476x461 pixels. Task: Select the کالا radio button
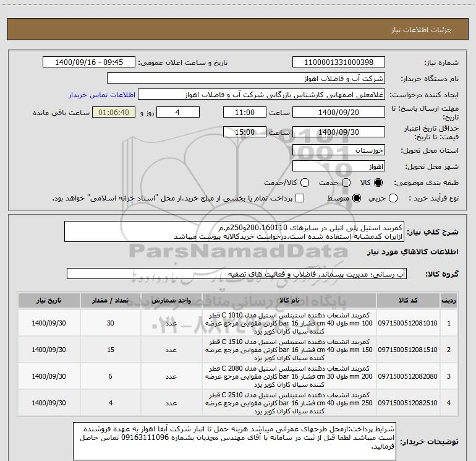(x=378, y=183)
